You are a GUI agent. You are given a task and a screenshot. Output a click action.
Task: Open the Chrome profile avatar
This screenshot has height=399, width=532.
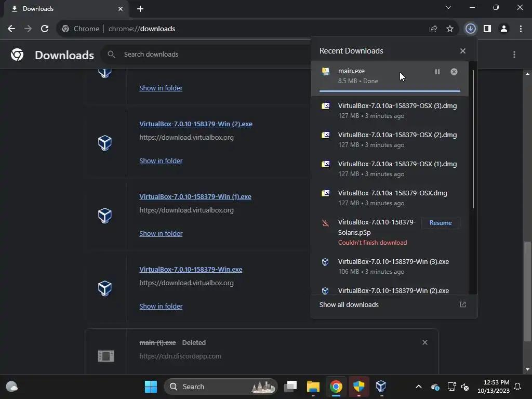[504, 29]
